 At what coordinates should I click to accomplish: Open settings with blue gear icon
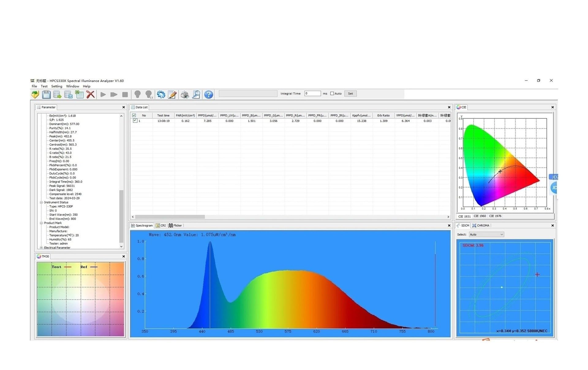161,94
